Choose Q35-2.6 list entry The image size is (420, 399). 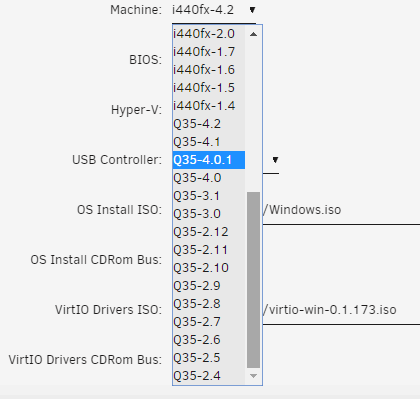pos(209,340)
